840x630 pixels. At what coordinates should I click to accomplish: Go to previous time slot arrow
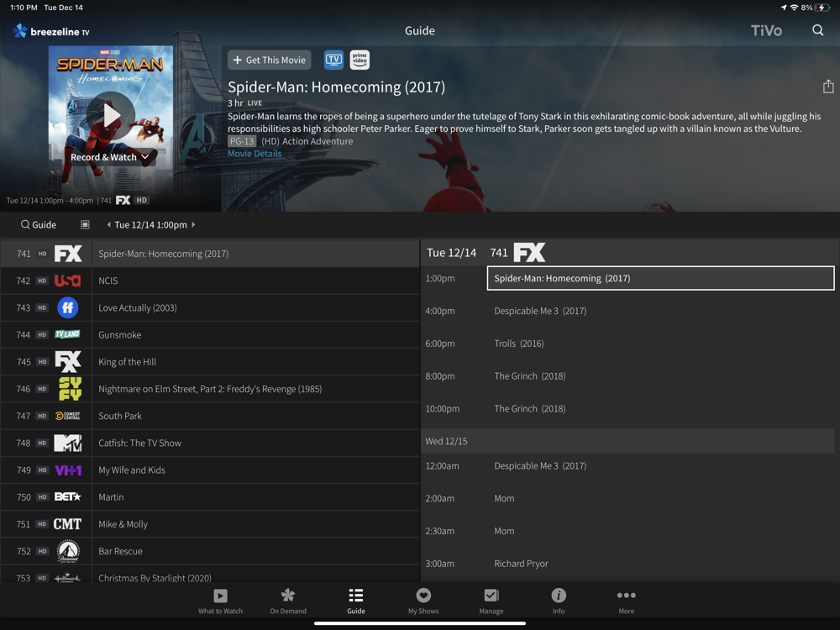pyautogui.click(x=108, y=224)
